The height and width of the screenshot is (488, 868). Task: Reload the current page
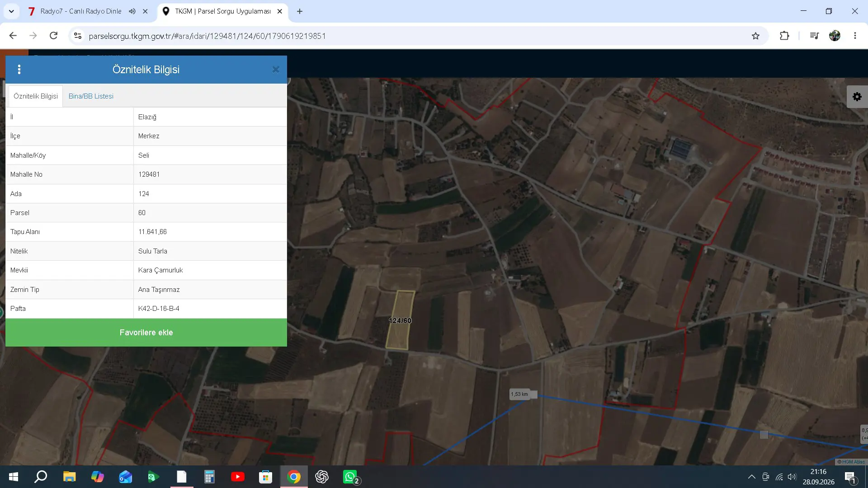click(53, 36)
